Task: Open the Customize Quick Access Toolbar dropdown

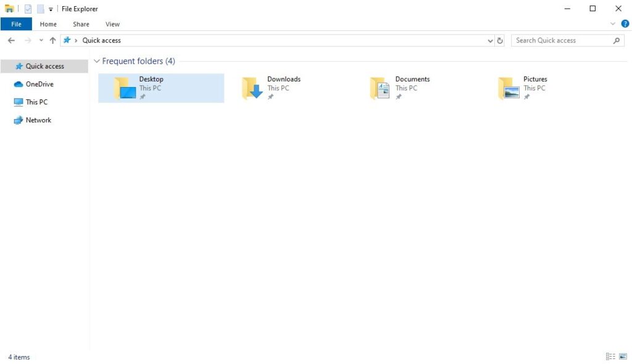Action: (51, 9)
